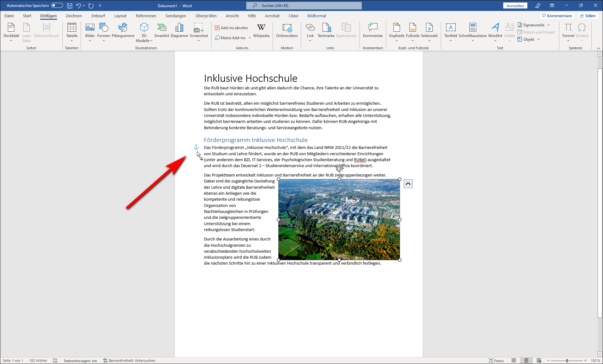Click the Signaturzeile button
603x364 pixels.
click(531, 25)
